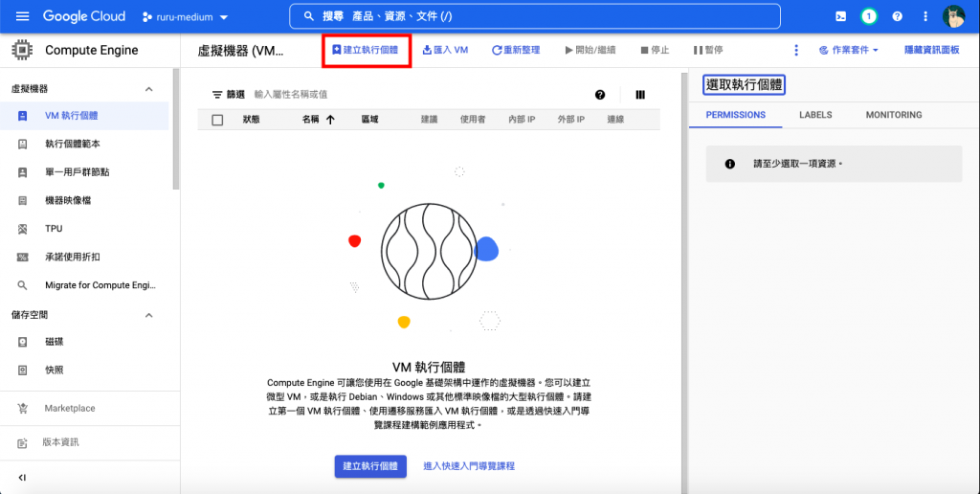Click the 外部 IP column header

571,120
